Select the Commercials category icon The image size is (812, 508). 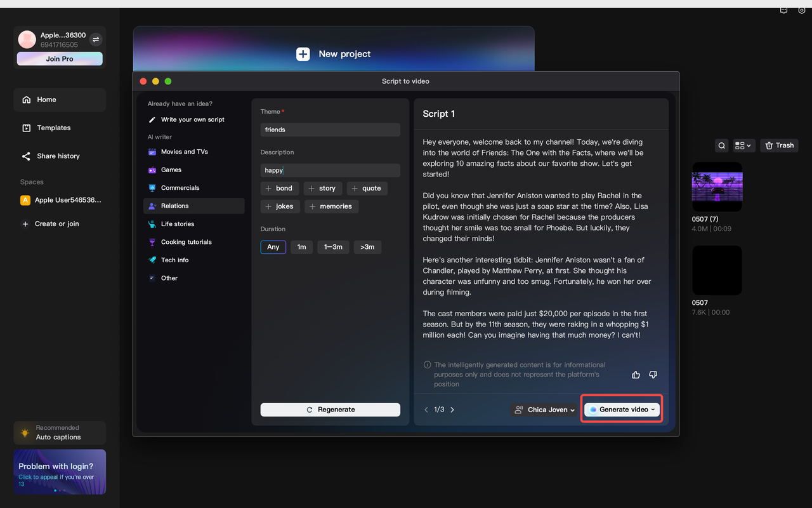(x=152, y=187)
